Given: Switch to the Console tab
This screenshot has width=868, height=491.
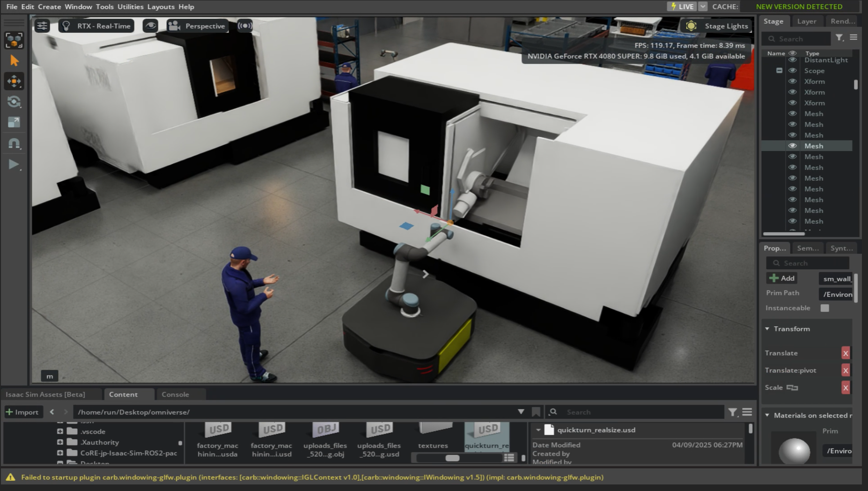Looking at the screenshot, I should pyautogui.click(x=175, y=395).
